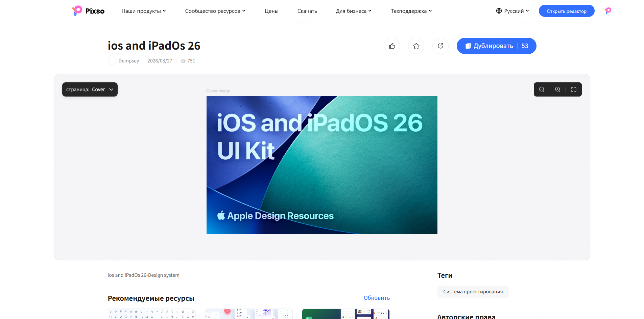Expand Сообщество ресурсов menu
The image size is (644, 319).
point(215,11)
